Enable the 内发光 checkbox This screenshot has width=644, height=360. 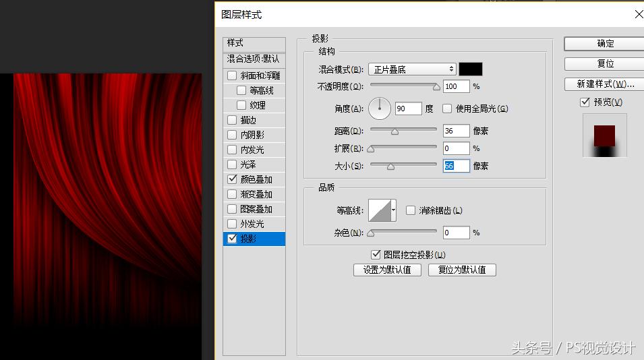[x=232, y=150]
